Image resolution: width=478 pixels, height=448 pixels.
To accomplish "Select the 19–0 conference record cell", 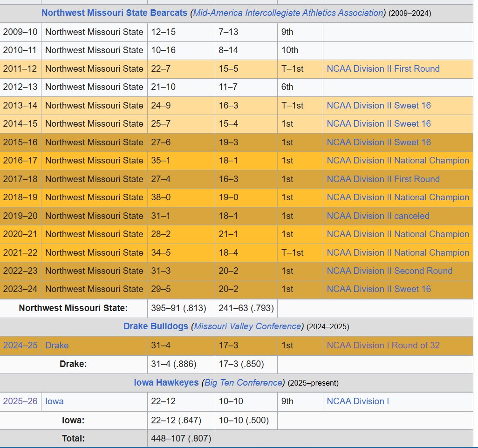I will coord(246,197).
